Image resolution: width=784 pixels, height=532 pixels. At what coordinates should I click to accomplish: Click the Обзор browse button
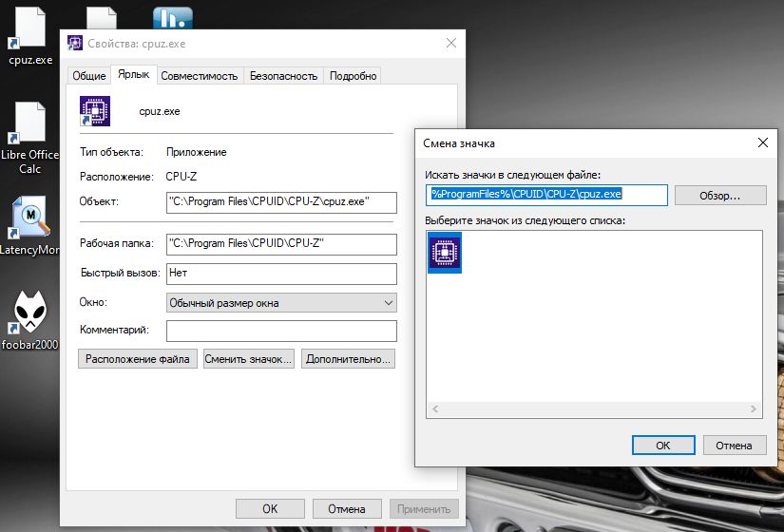tap(720, 195)
